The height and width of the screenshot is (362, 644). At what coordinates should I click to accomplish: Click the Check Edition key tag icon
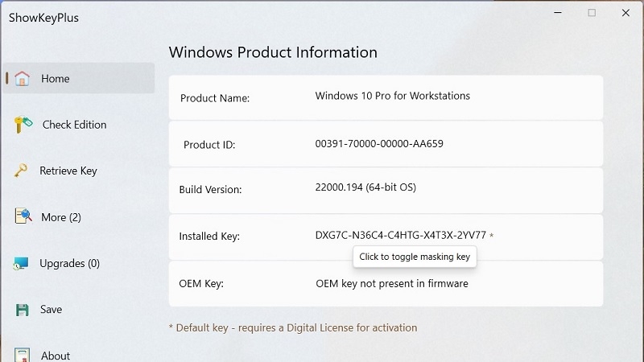pos(23,125)
